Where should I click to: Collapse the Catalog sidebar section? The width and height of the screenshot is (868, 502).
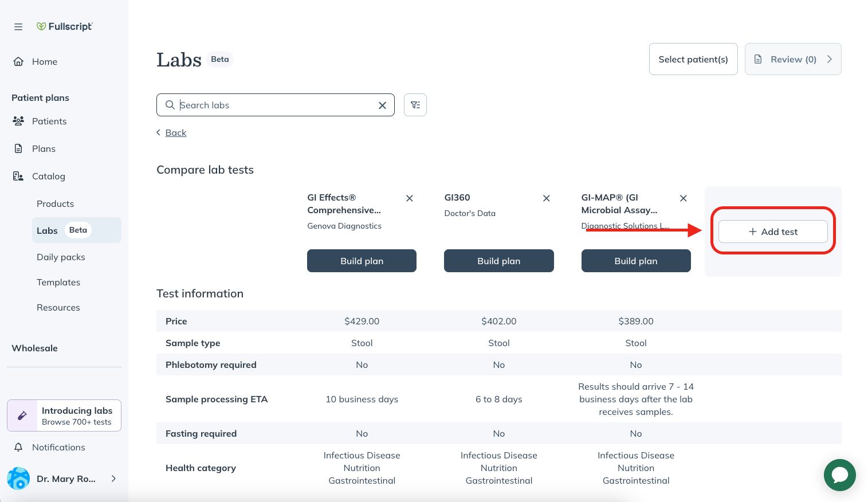(x=48, y=176)
